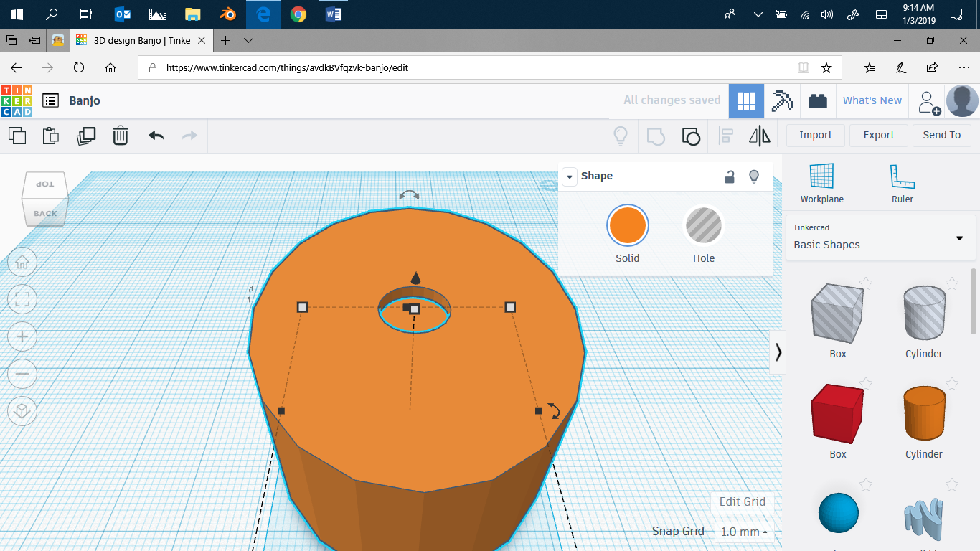The image size is (980, 551).
Task: Zoom in with plus icon
Action: (x=22, y=336)
